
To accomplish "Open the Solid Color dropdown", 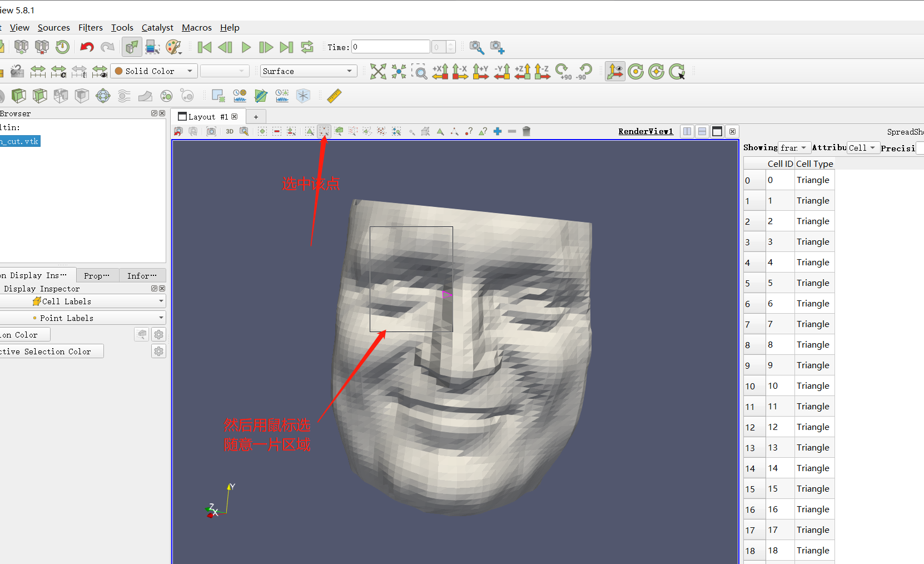I will click(x=189, y=71).
